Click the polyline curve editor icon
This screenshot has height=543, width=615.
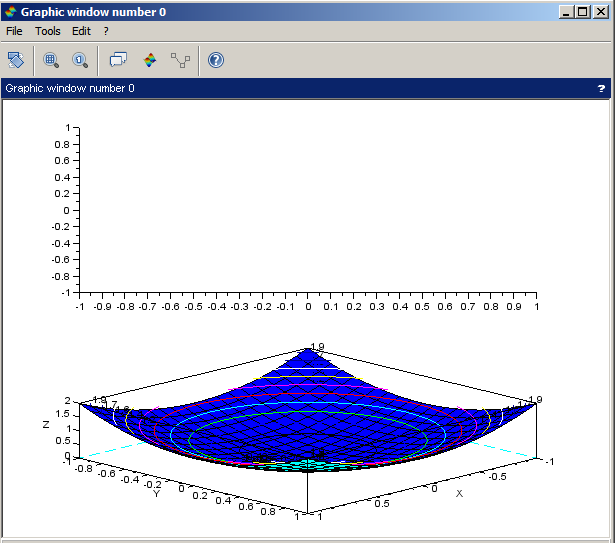180,60
